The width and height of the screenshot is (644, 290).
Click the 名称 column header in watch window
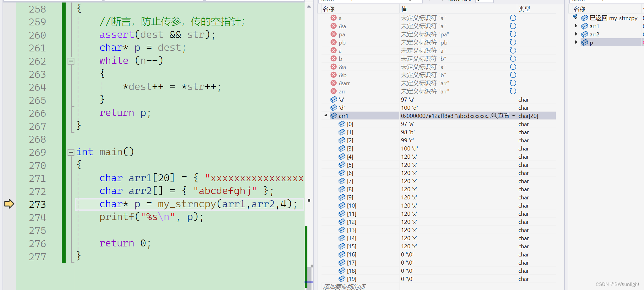(329, 9)
